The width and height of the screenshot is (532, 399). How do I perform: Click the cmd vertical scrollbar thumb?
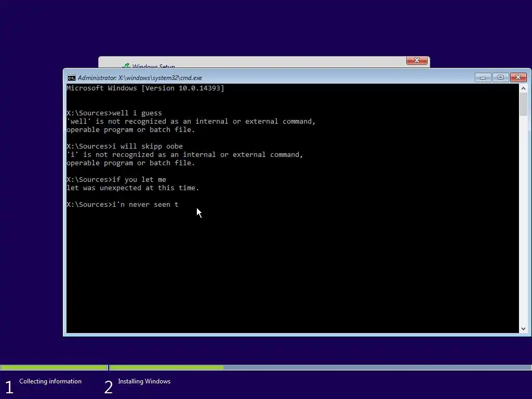[523, 104]
